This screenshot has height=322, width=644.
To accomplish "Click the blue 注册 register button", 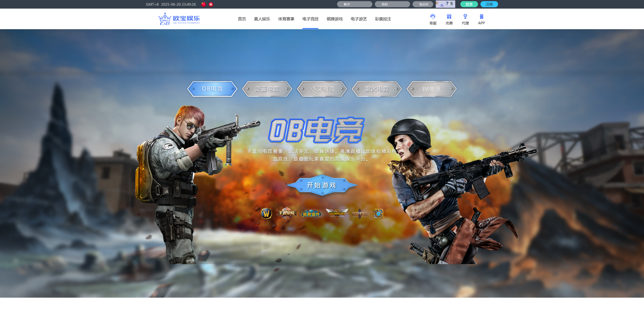I will pos(489,4).
